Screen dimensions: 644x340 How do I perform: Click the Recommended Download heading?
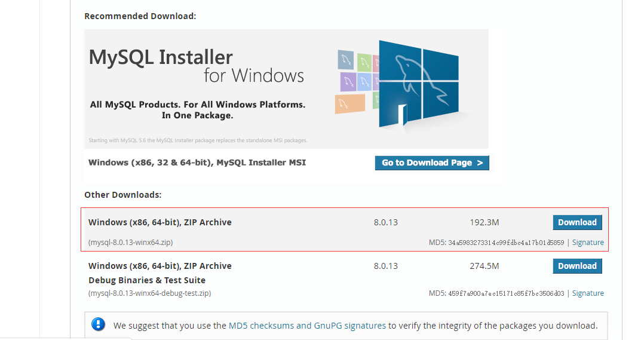(140, 16)
